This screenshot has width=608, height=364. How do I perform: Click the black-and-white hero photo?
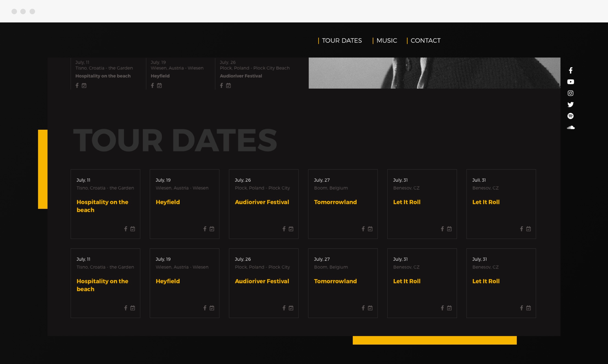pyautogui.click(x=434, y=73)
